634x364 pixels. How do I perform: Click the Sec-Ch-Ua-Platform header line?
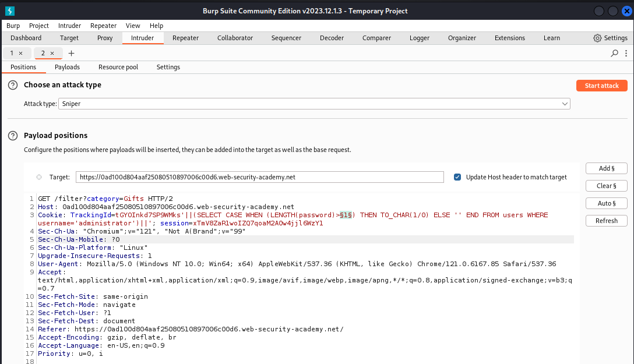click(x=93, y=248)
